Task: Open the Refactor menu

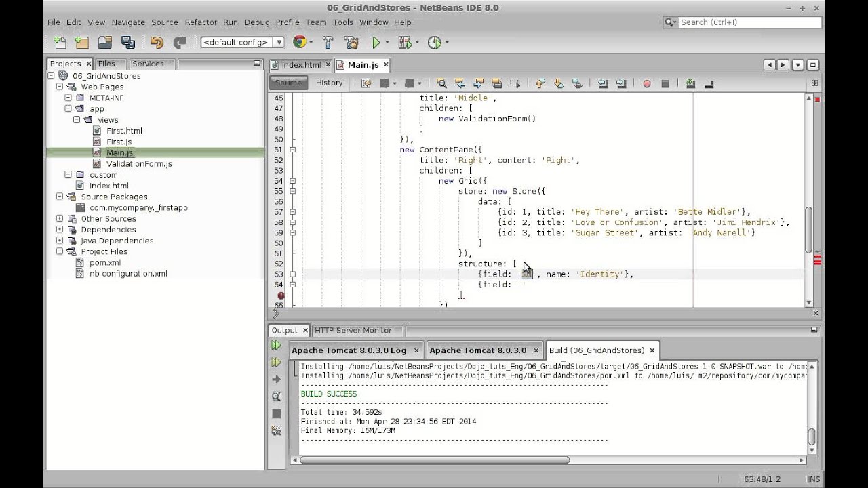Action: [x=201, y=22]
